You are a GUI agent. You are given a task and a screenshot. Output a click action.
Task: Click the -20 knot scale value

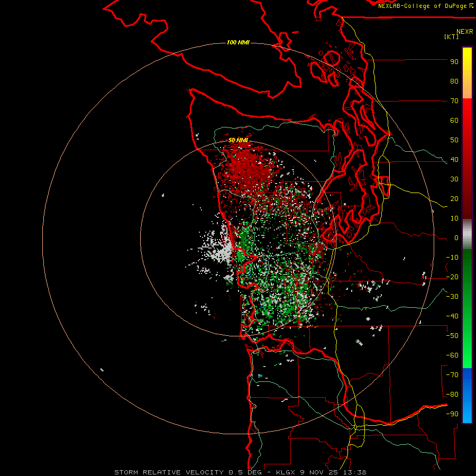[x=452, y=277]
